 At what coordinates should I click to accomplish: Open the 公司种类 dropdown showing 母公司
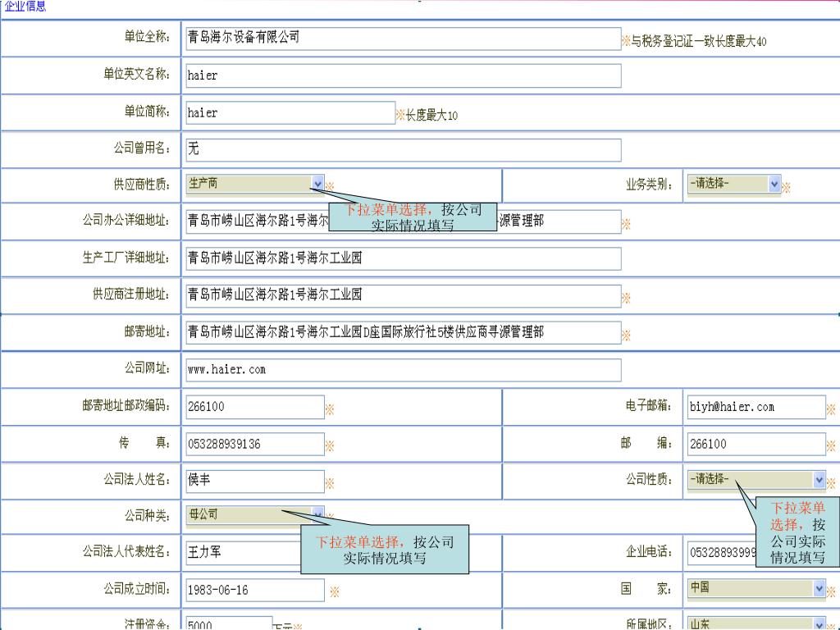255,515
